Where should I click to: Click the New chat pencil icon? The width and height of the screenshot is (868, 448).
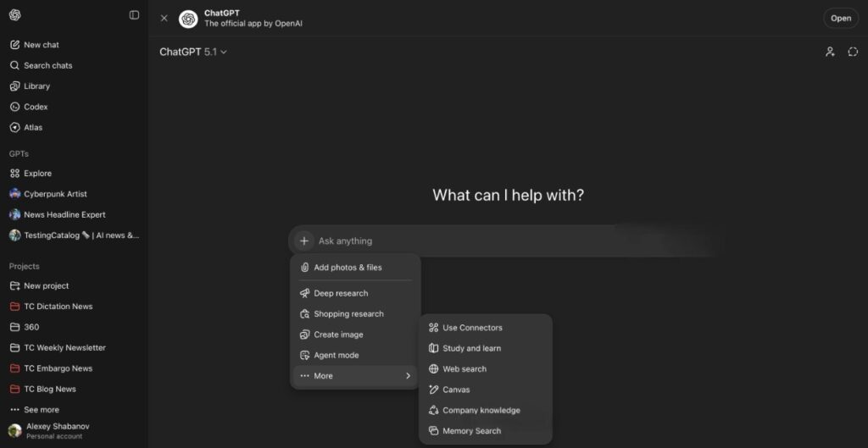15,45
